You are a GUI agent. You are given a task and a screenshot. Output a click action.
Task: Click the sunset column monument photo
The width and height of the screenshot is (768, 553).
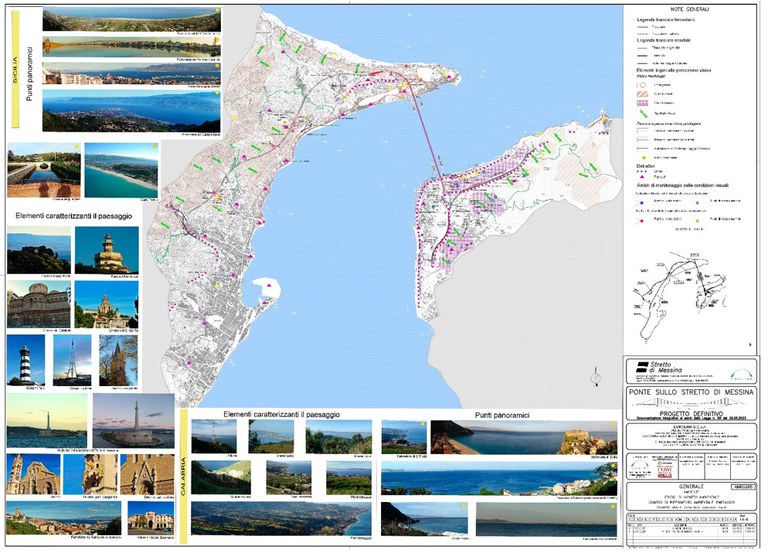tap(133, 420)
